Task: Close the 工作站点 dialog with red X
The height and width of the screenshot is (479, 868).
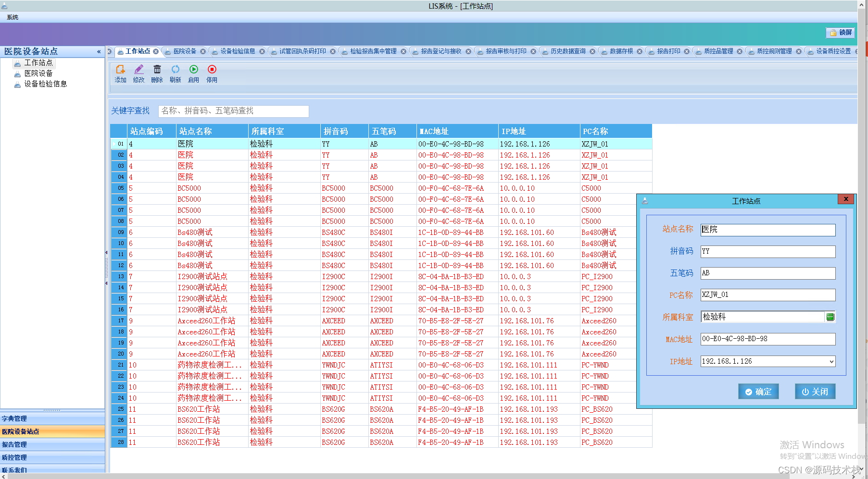Action: point(846,199)
